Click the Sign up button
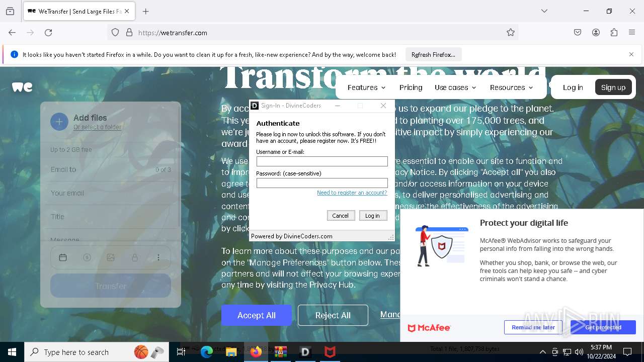The image size is (644, 362). (613, 87)
